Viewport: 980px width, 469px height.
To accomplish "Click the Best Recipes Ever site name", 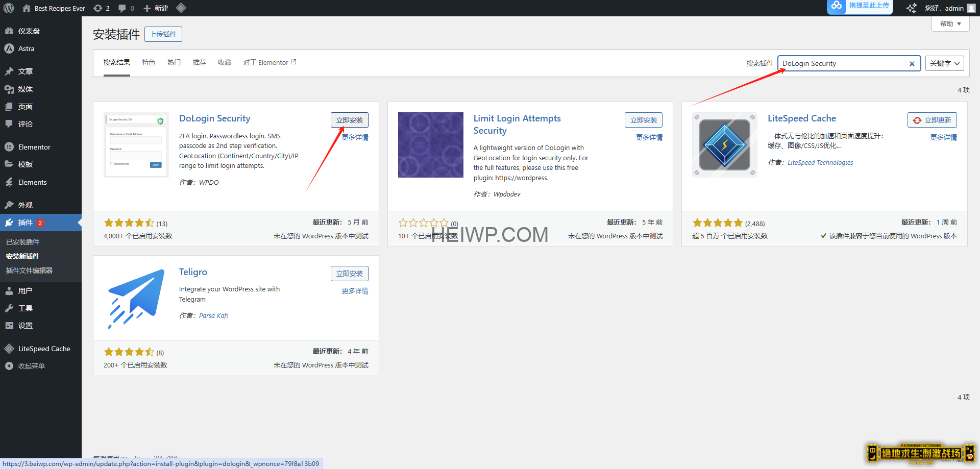I will pos(60,8).
